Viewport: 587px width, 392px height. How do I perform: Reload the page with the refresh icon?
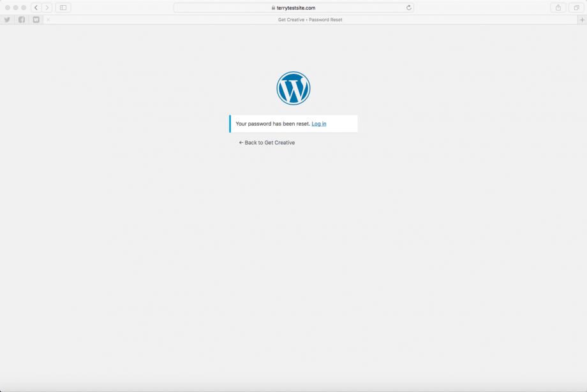[x=409, y=8]
